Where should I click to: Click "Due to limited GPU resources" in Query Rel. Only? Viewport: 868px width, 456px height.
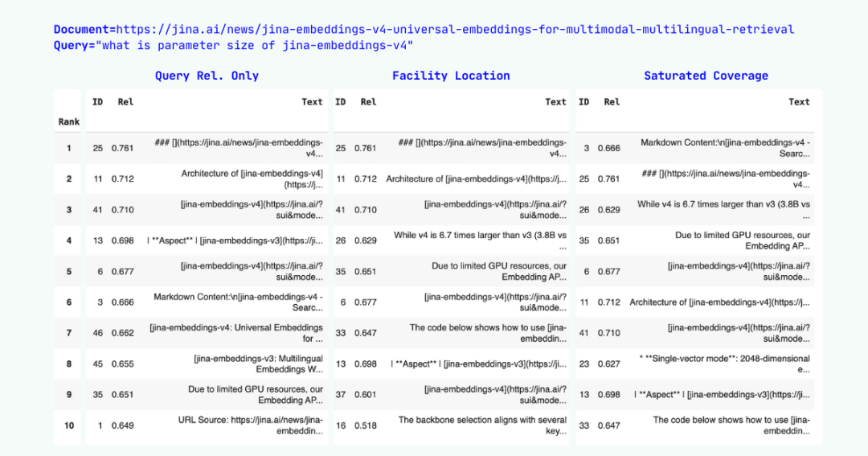click(256, 395)
